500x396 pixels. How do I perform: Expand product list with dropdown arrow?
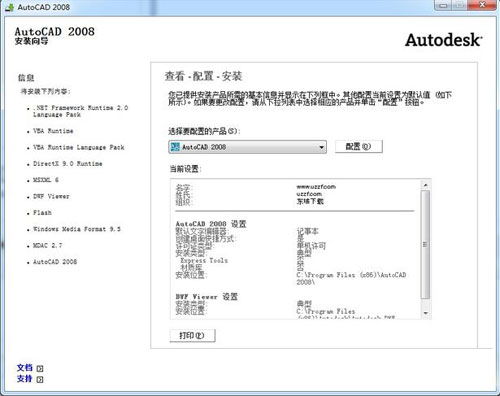pos(321,147)
